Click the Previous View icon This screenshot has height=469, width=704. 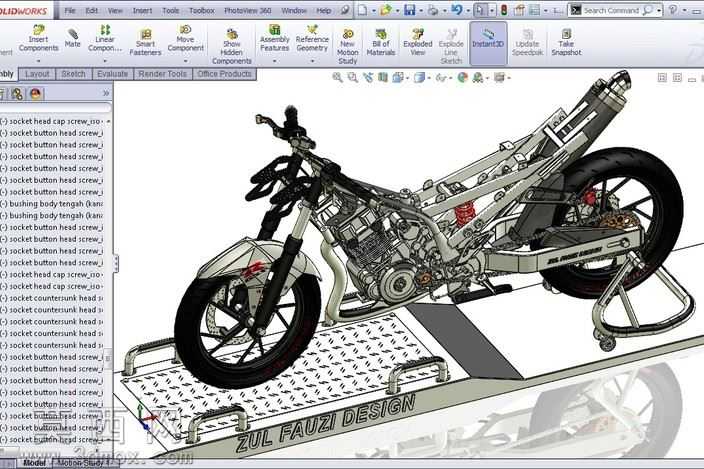pos(368,78)
